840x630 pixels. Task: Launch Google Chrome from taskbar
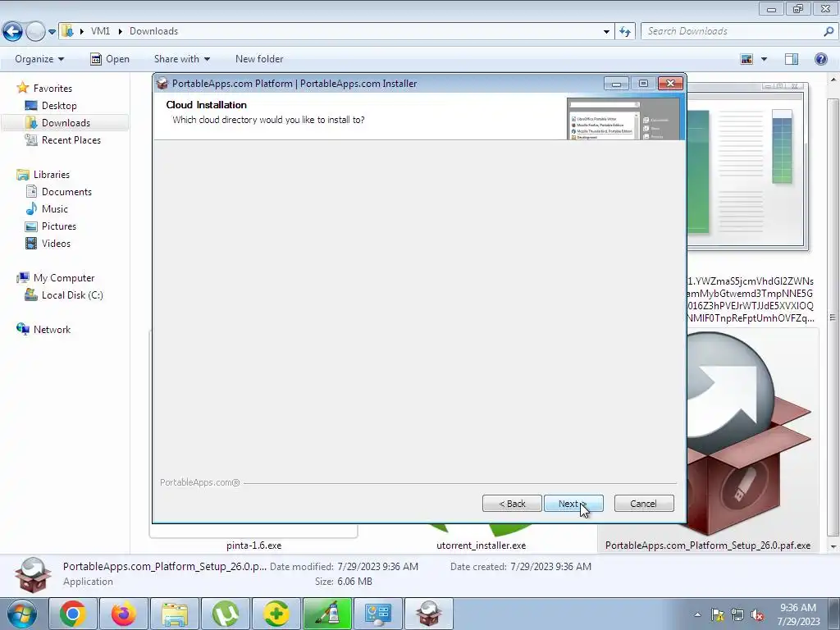tap(73, 614)
